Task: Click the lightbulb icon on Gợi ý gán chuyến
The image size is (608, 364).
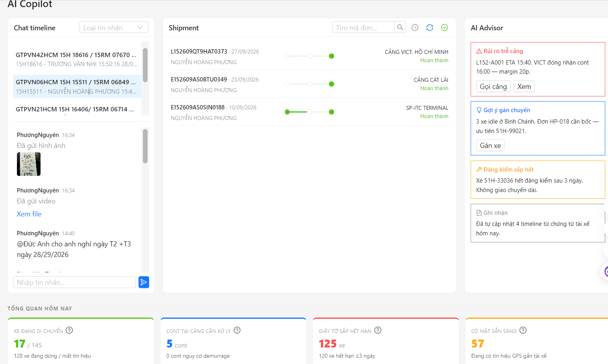Action: click(479, 110)
